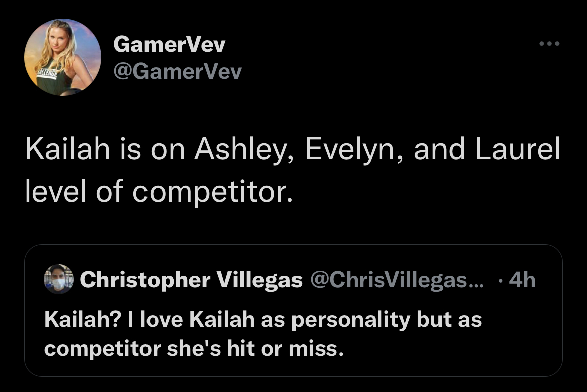
Task: Visit the GamerVev display name
Action: [169, 44]
